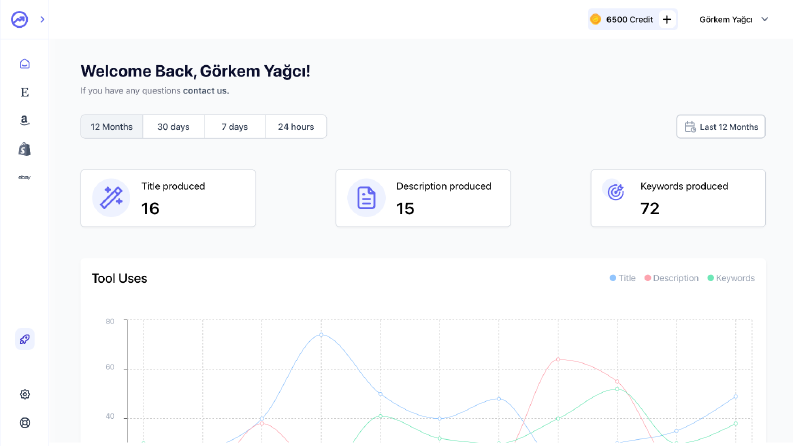This screenshot has width=793, height=446.
Task: Open the Shopify tools sidebar icon
Action: [25, 149]
